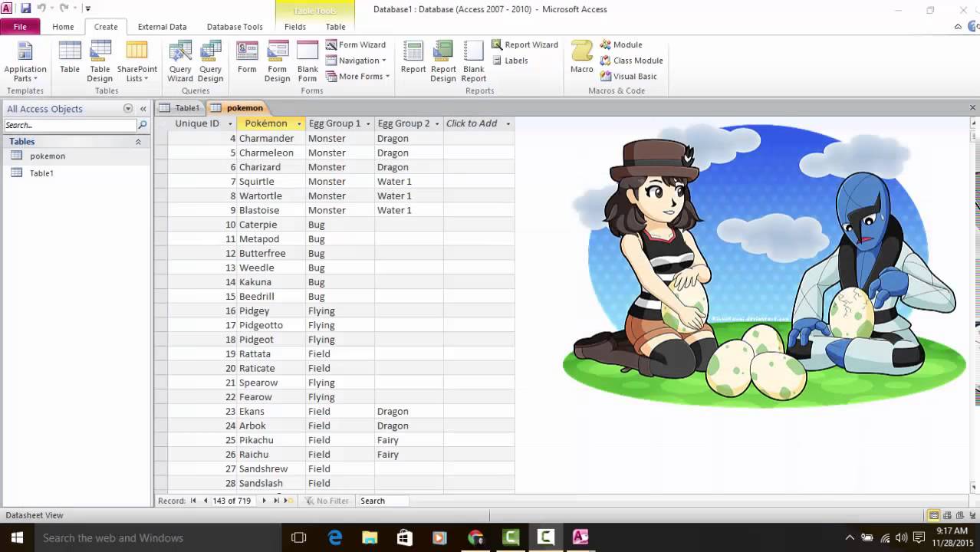This screenshot has height=552, width=980.
Task: Switch to the Home ribbon tab
Action: (63, 27)
